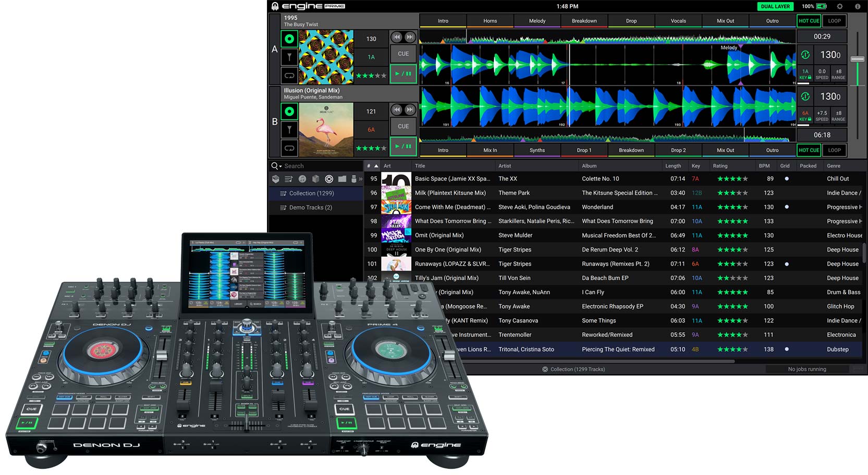Click the Deck A loop icon
The width and height of the screenshot is (868, 475).
pyautogui.click(x=289, y=76)
